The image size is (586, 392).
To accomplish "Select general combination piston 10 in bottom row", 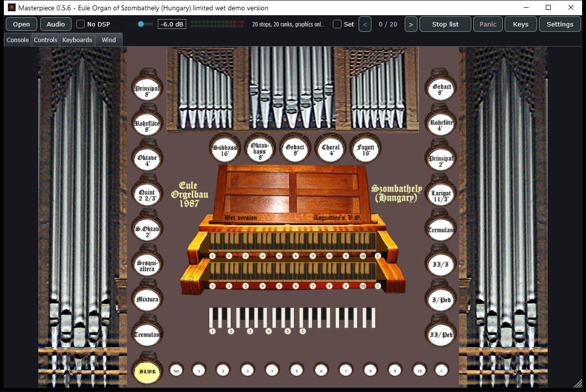I will point(419,371).
